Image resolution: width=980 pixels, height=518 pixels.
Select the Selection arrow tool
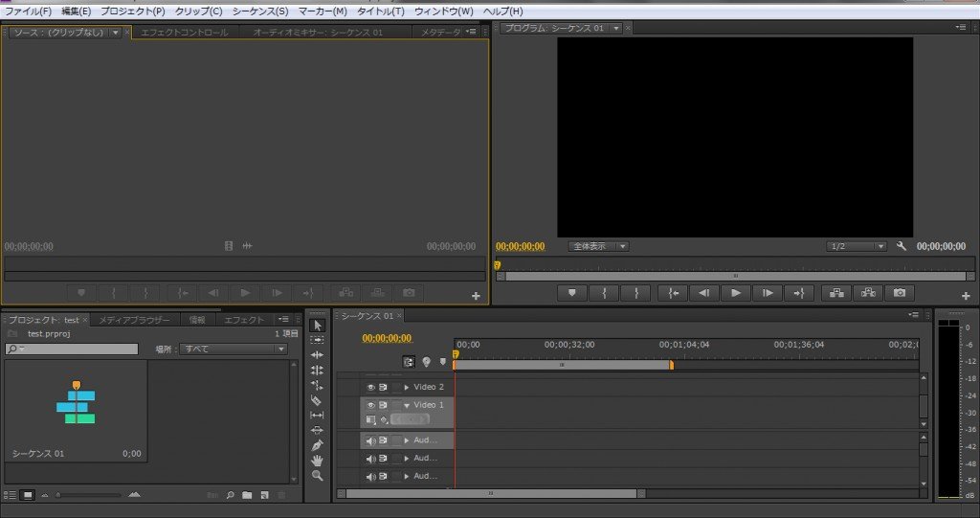pos(318,326)
